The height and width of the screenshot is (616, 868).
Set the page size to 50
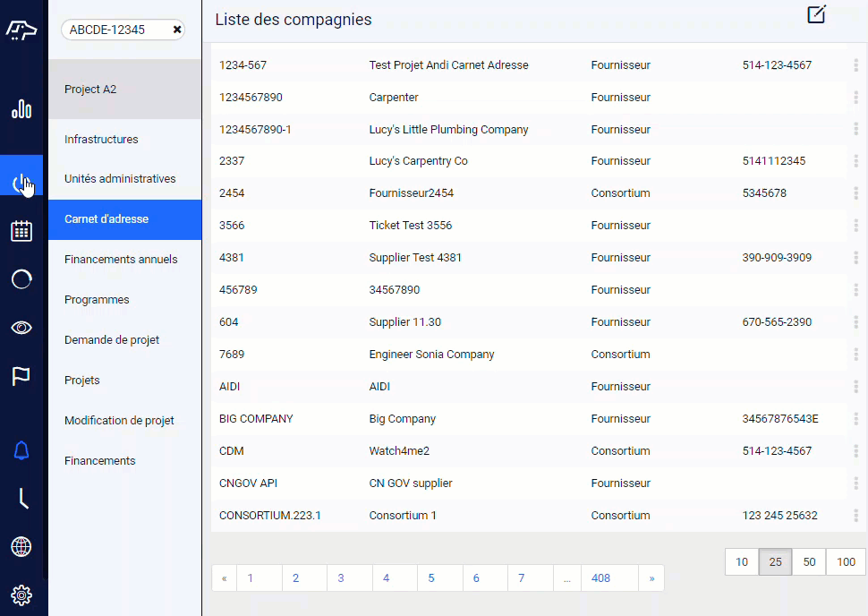tap(809, 561)
